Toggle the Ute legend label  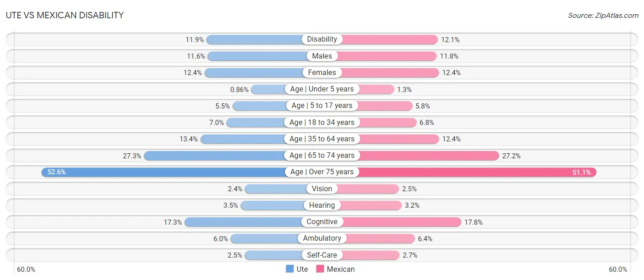[x=302, y=269]
